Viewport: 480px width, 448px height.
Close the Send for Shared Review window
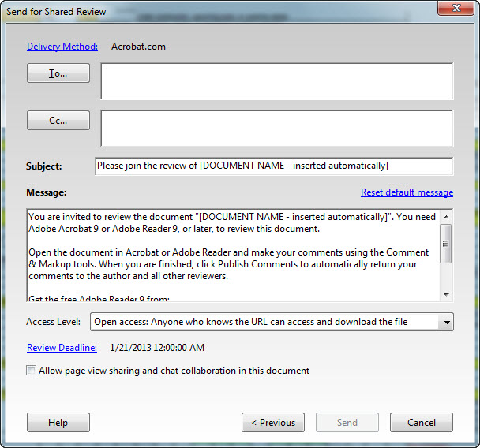pos(456,8)
